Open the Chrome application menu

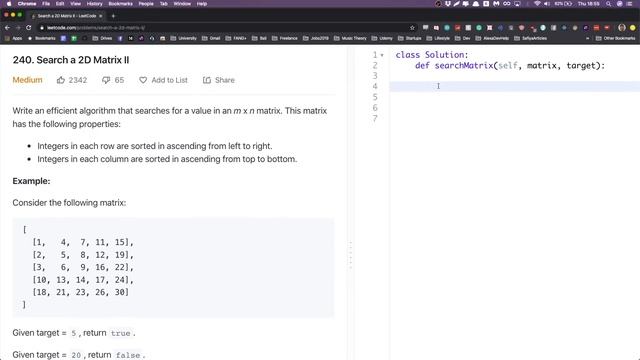pyautogui.click(x=27, y=4)
